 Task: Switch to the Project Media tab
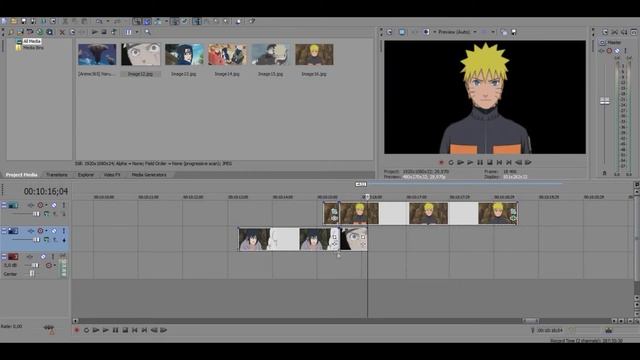21,175
